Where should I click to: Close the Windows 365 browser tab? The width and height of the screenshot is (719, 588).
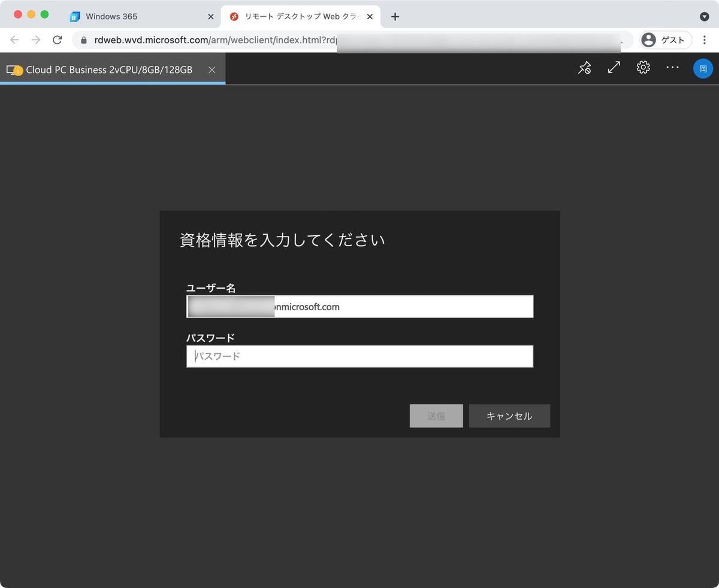[210, 17]
